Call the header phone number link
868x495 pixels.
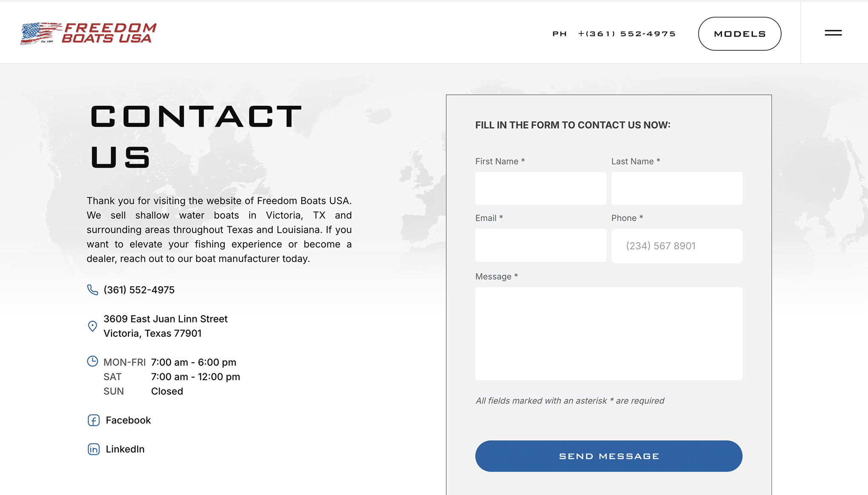626,34
